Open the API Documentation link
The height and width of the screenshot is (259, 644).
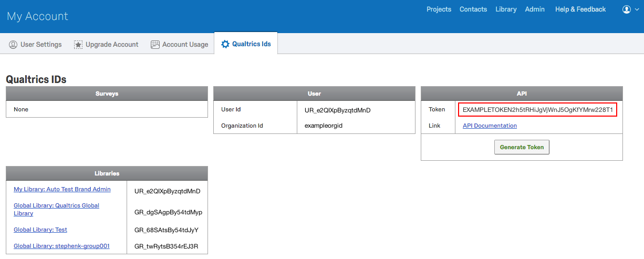tap(490, 126)
